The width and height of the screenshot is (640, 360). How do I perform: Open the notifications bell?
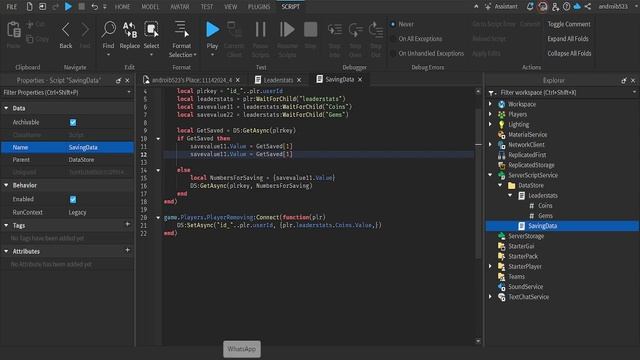[530, 7]
